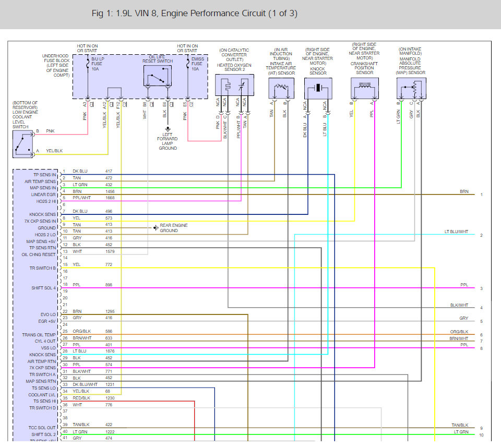Select the Knock Sensor symbol
Screen dimensions: 501x448
coord(318,88)
